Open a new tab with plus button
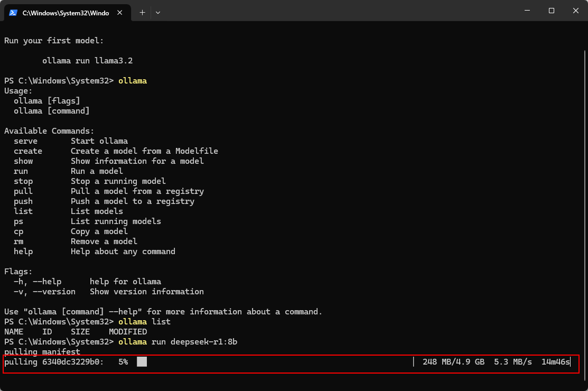This screenshot has height=391, width=588. 142,13
